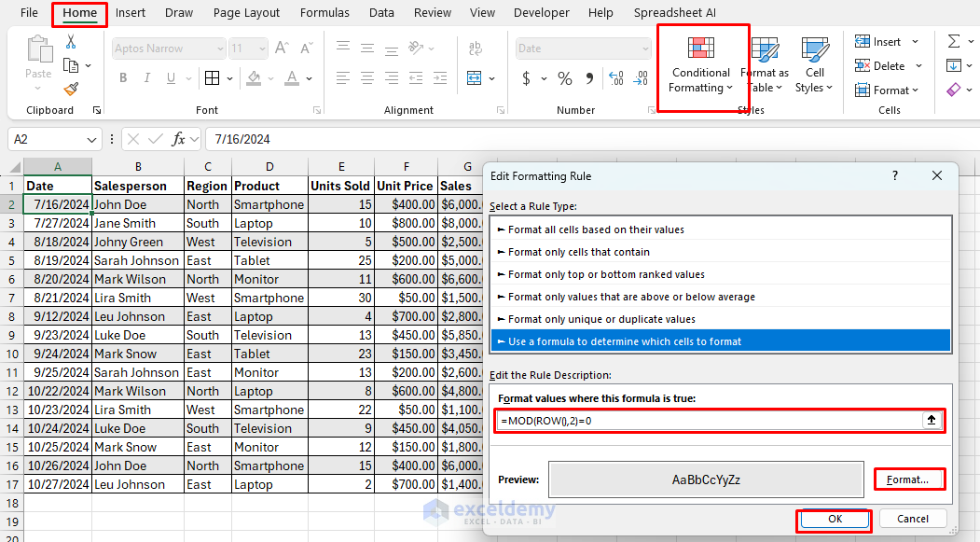Apply Percent Style number format
Screen dimensions: 980x542
(565, 78)
